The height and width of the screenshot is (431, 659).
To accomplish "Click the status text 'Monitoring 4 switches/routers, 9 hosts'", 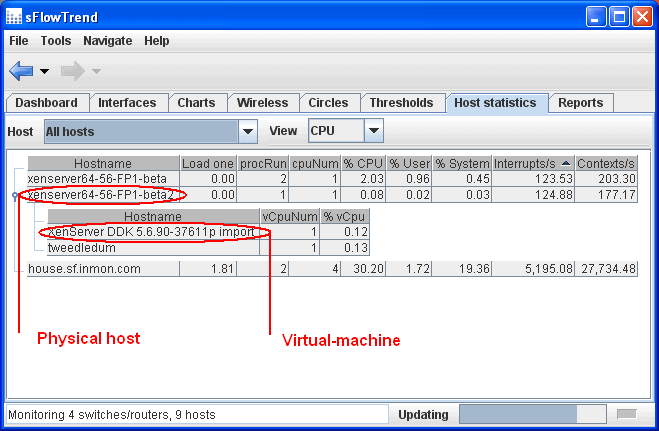I will (112, 415).
